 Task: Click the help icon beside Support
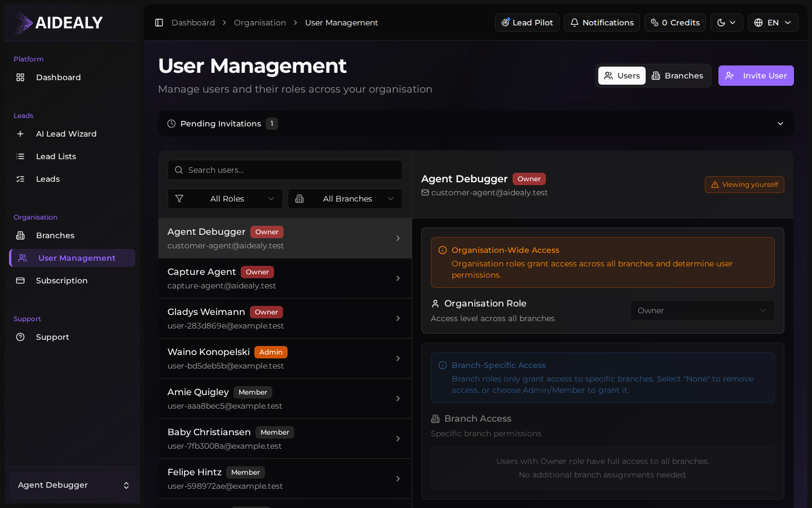coord(20,337)
